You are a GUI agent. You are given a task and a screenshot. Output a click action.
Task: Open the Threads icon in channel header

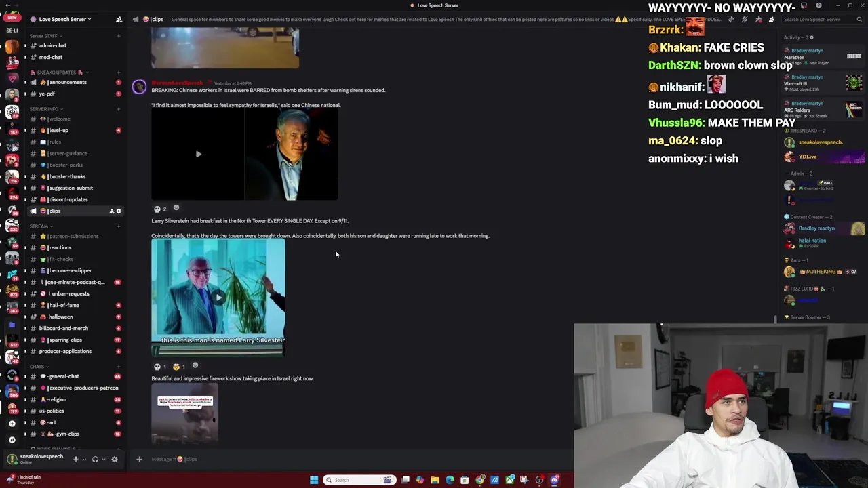coord(731,19)
